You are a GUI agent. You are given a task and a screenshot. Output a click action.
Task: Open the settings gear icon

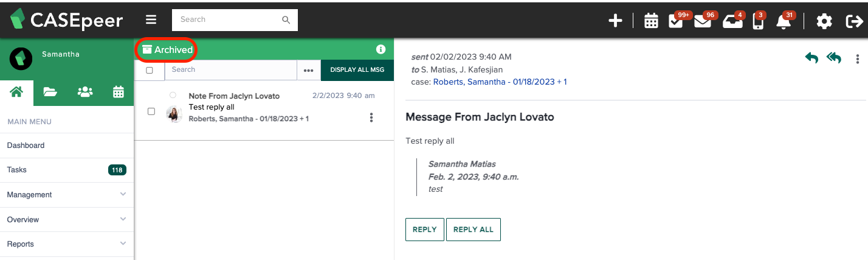824,21
